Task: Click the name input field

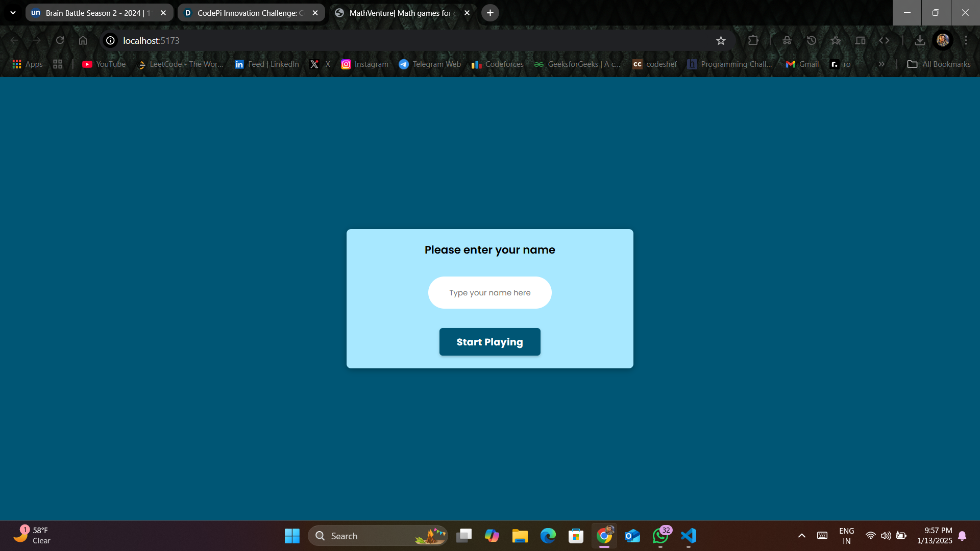Action: click(x=489, y=293)
